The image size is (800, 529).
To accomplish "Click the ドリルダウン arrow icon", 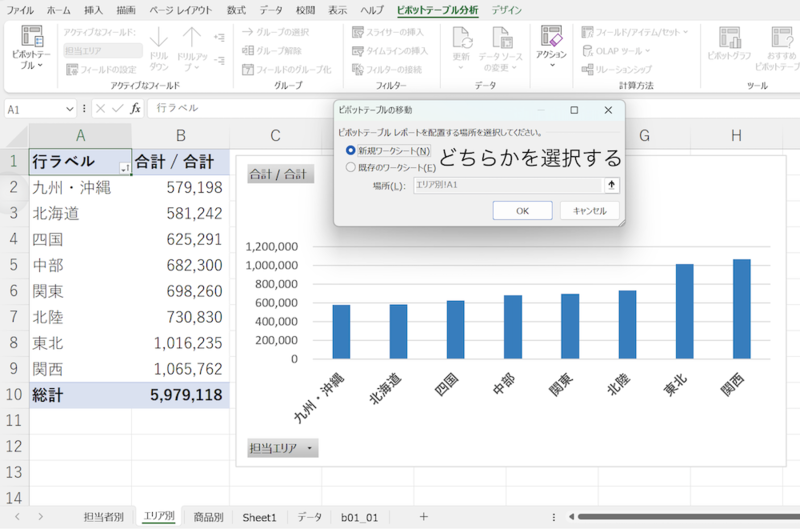I will pyautogui.click(x=159, y=38).
